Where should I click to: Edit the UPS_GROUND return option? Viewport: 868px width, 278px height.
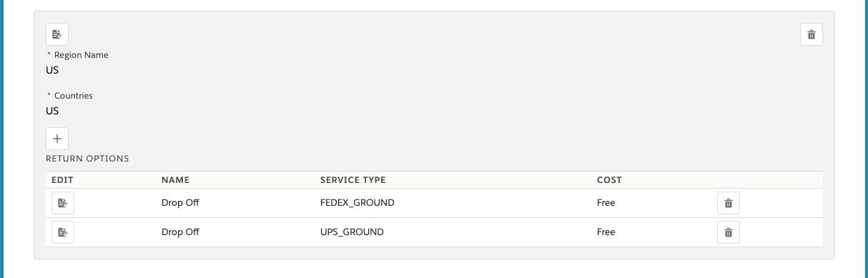tap(63, 232)
